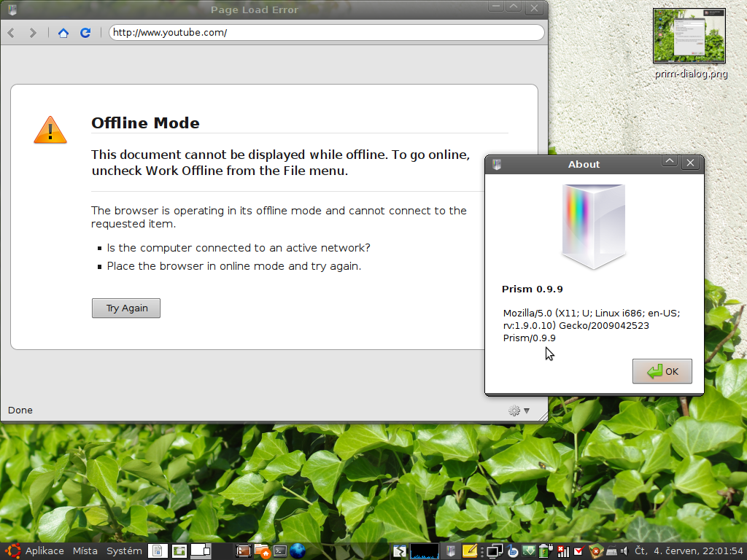Click the volume speaker icon in tray
Screen dimensions: 747x560
point(624,551)
